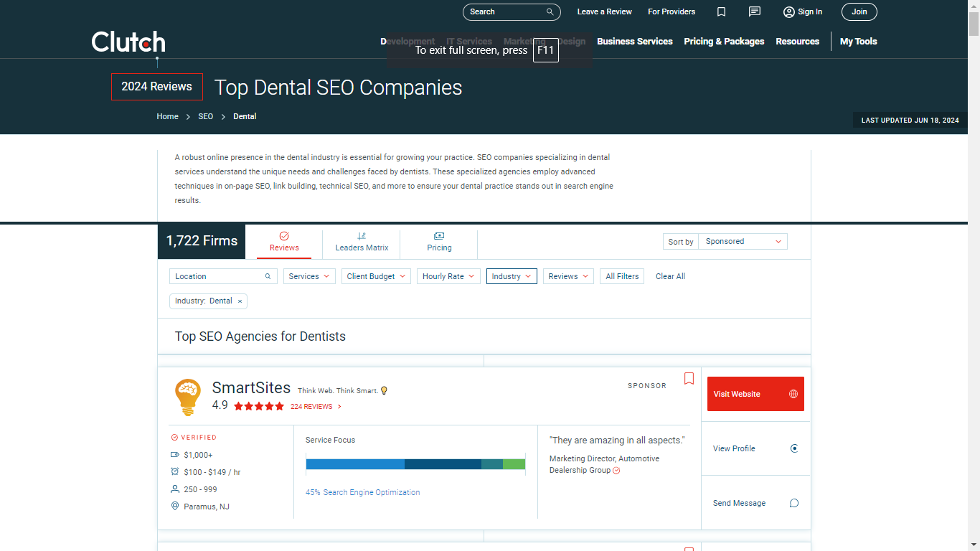
Task: Switch to the Reviews tab
Action: coord(284,242)
